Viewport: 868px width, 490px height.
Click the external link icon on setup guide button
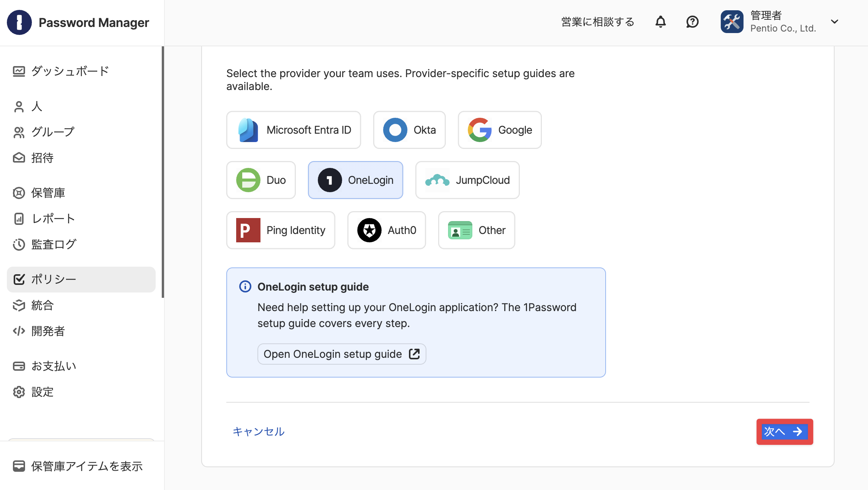pos(414,354)
